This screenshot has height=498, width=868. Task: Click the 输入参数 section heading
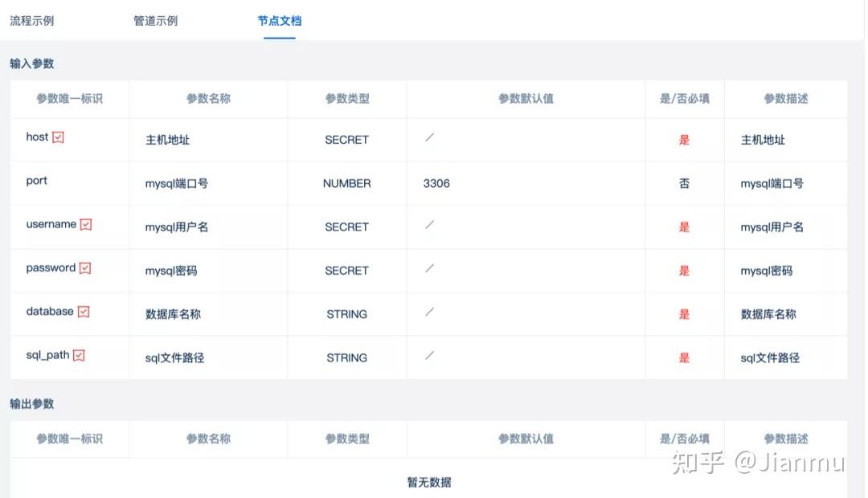[31, 63]
